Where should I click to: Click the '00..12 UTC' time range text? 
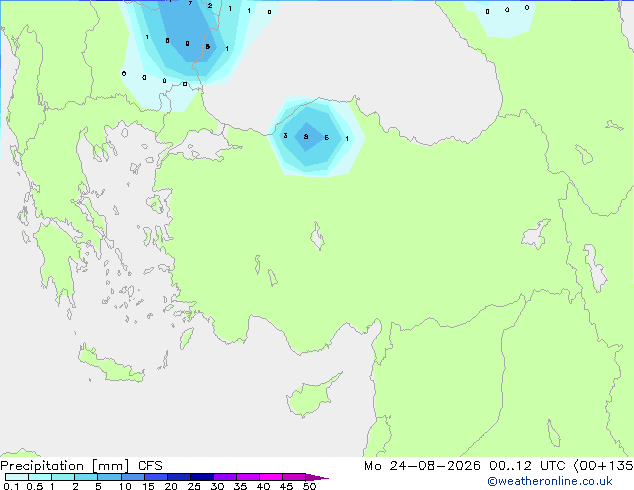click(527, 466)
